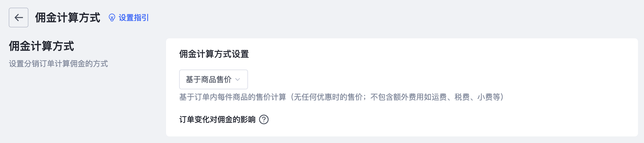Image resolution: width=644 pixels, height=143 pixels.
Task: Click the description 设置分销订单计算佣金的方式
Action: tap(58, 64)
